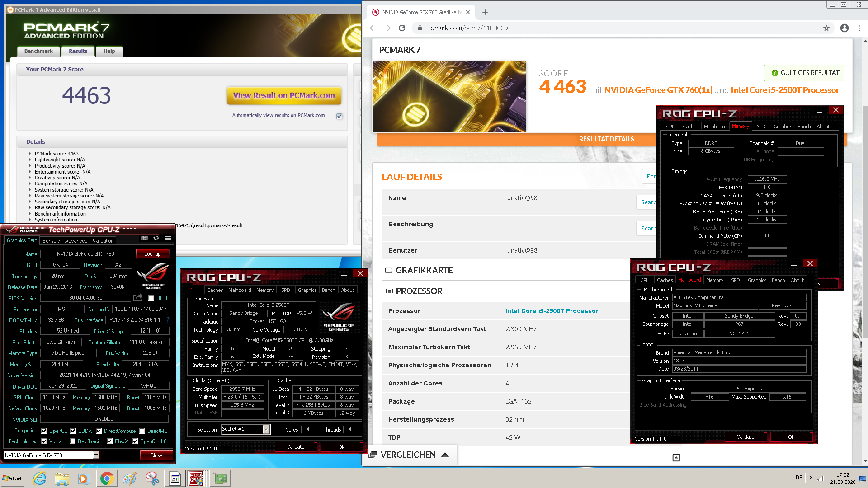Click OK in the CPU-Z Mainboard window
This screenshot has height=488, width=868.
(x=791, y=437)
